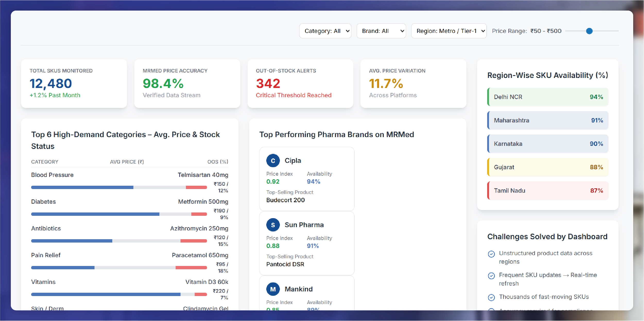This screenshot has width=644, height=321.
Task: Click the Karnataka 90% region row
Action: (x=548, y=144)
